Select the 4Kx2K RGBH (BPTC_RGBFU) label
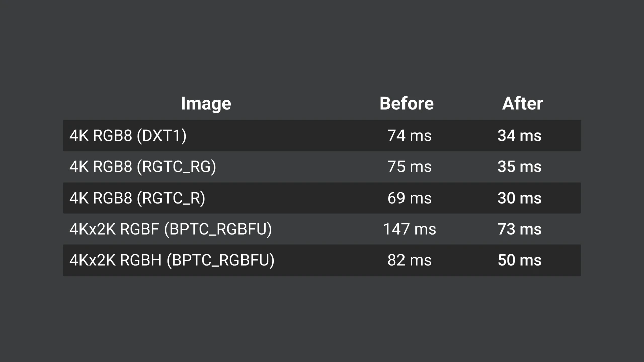644x362 pixels. click(172, 260)
